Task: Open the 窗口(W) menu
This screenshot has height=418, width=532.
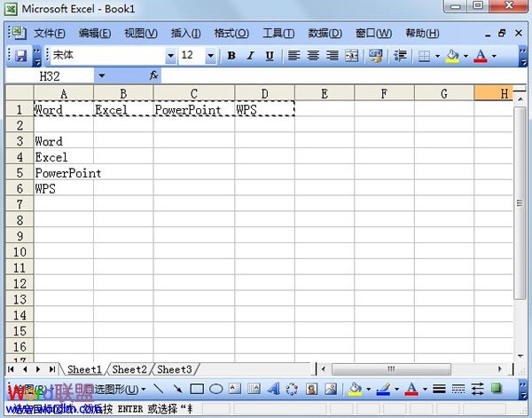Action: click(373, 33)
